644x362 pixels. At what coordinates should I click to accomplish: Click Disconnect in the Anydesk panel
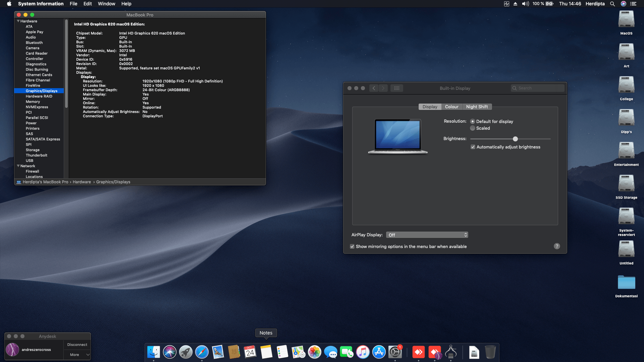(x=77, y=344)
